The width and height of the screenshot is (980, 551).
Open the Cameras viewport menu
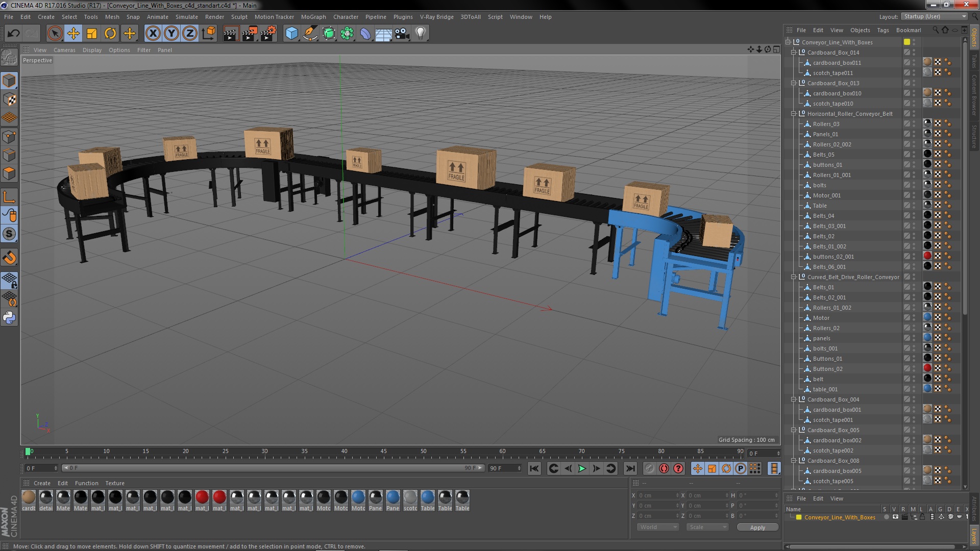64,50
